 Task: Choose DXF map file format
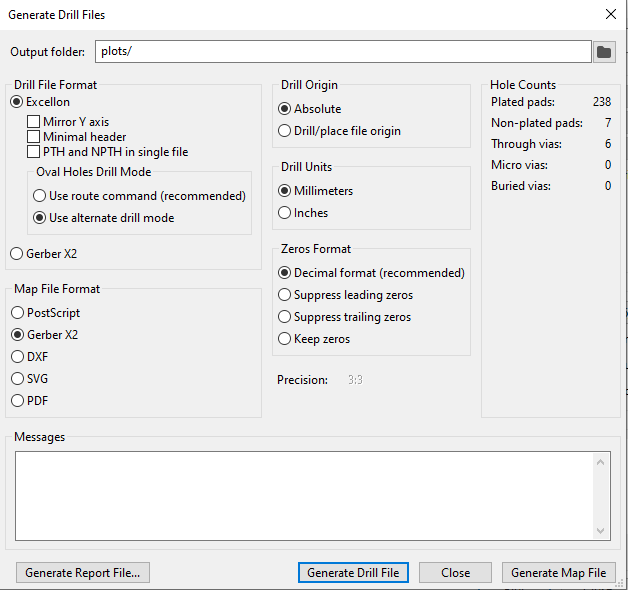(30, 356)
